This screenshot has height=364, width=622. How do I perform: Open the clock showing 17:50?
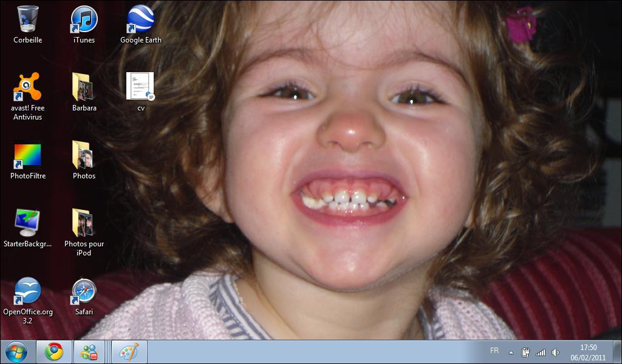[588, 352]
